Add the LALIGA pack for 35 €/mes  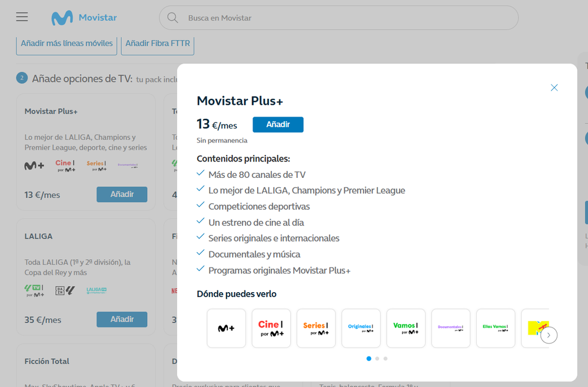tap(122, 319)
